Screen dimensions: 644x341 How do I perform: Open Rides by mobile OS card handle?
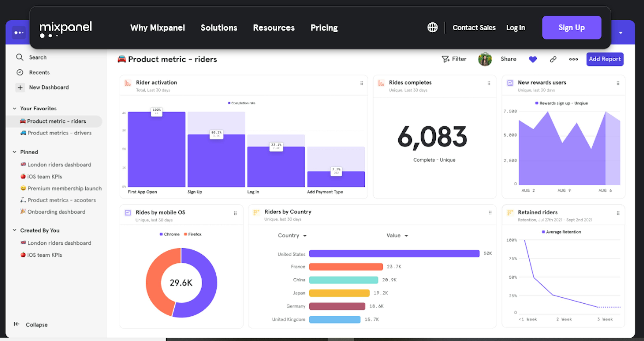coord(235,213)
